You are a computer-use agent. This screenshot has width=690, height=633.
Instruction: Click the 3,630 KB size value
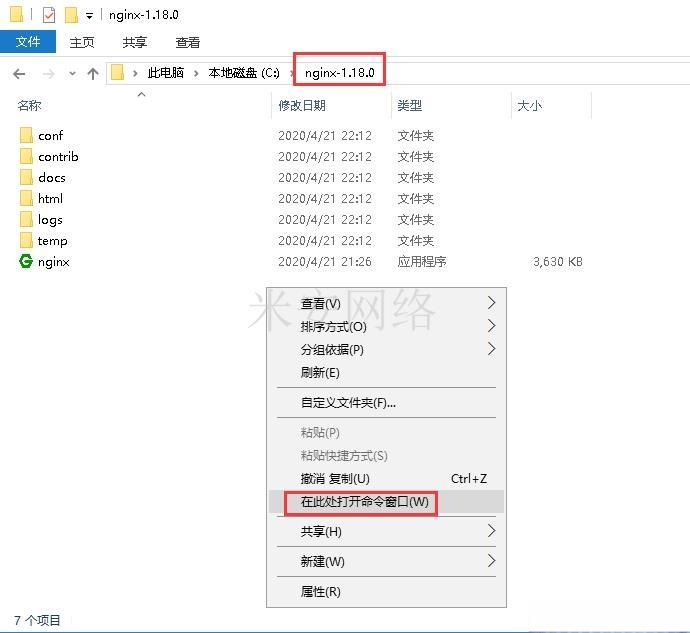click(x=558, y=262)
